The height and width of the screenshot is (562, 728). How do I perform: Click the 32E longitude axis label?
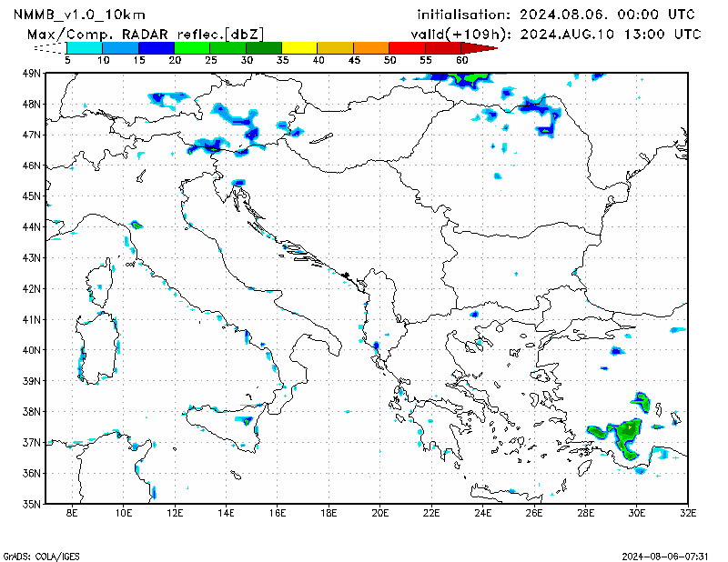tap(687, 514)
